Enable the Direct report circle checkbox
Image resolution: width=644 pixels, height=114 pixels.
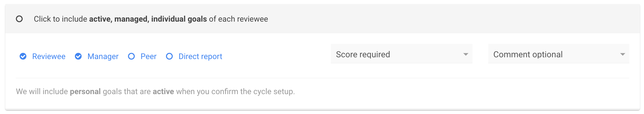(x=169, y=56)
